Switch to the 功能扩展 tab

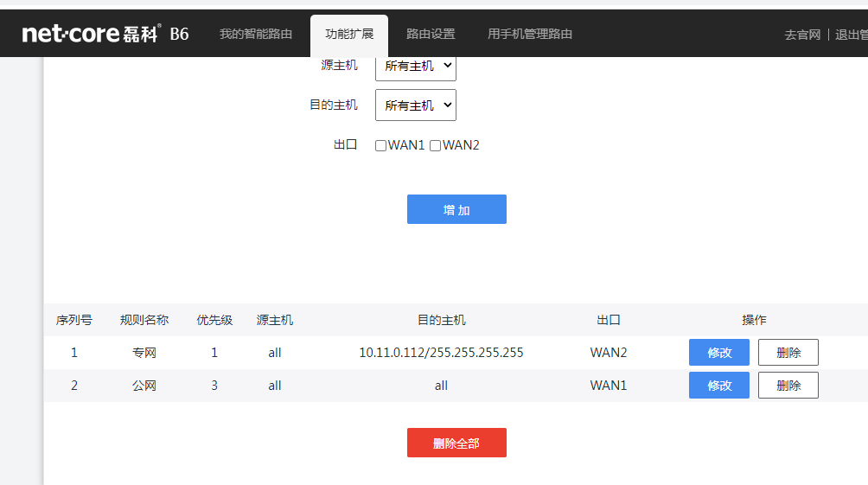click(x=349, y=34)
